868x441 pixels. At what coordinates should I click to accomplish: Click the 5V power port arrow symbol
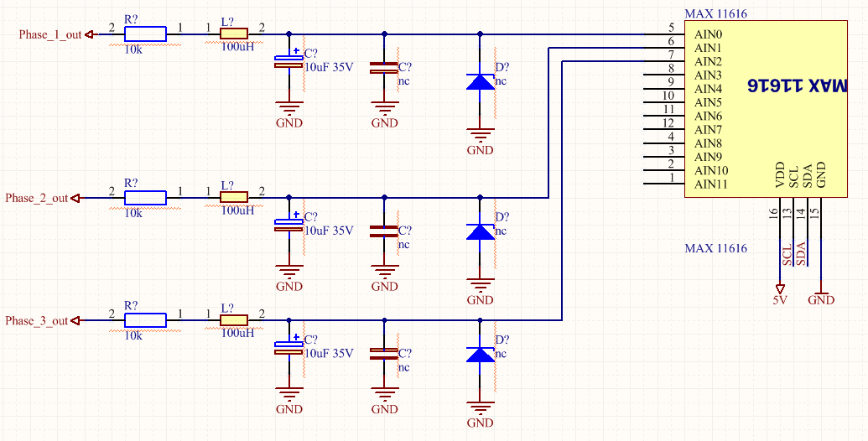tap(781, 288)
